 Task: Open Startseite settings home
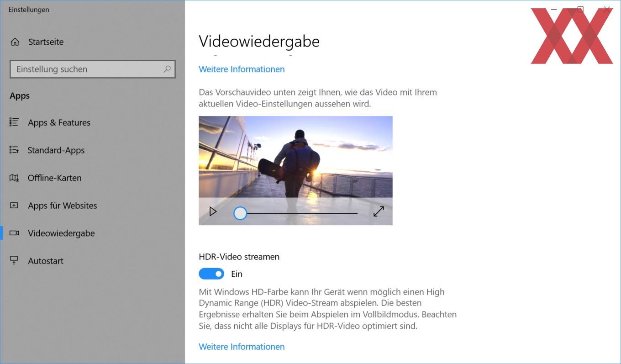click(46, 42)
